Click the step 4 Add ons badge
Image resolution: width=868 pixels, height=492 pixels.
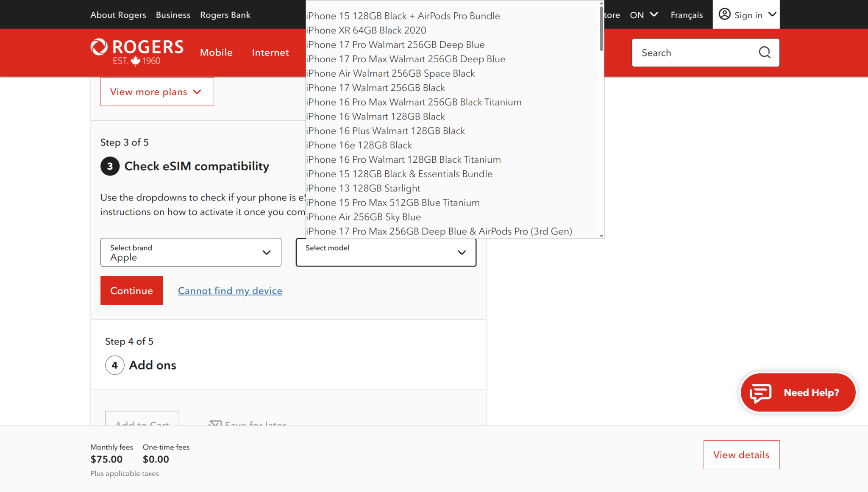tap(114, 365)
